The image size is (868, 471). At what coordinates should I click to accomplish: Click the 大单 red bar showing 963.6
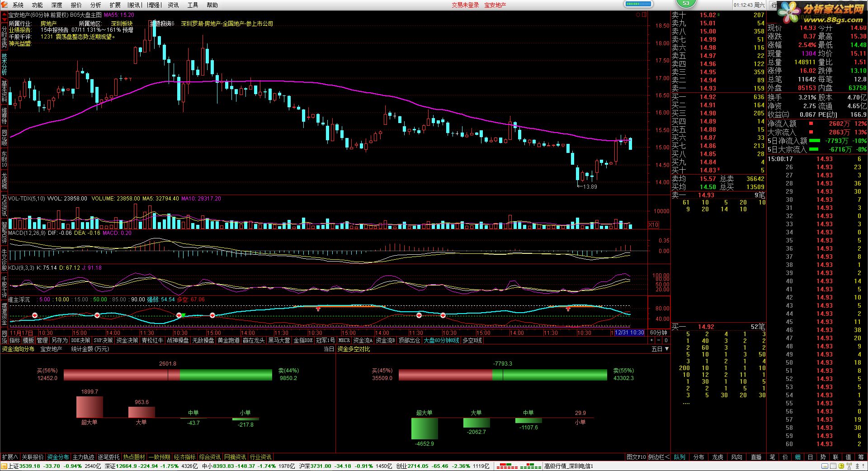[142, 412]
